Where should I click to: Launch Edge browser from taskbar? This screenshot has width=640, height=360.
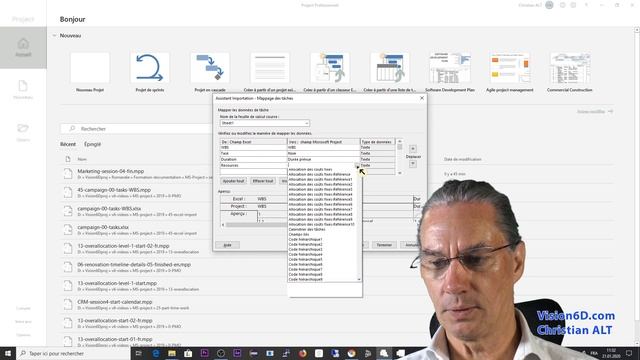[x=156, y=353]
